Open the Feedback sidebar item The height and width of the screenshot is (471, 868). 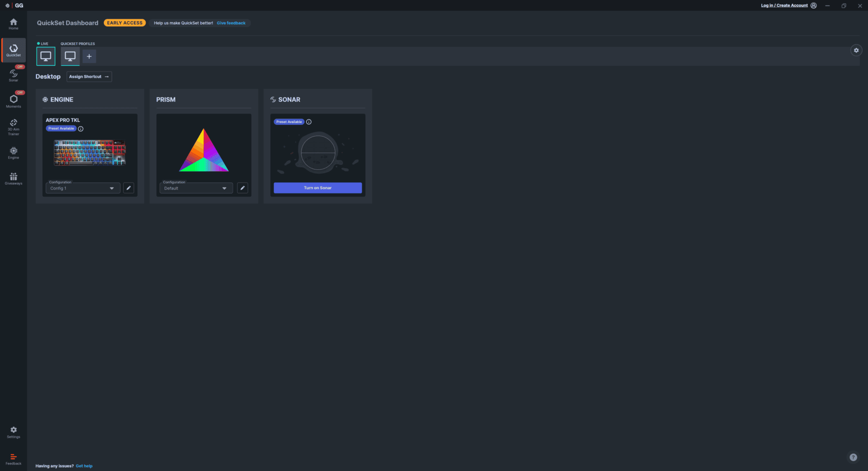[13, 459]
